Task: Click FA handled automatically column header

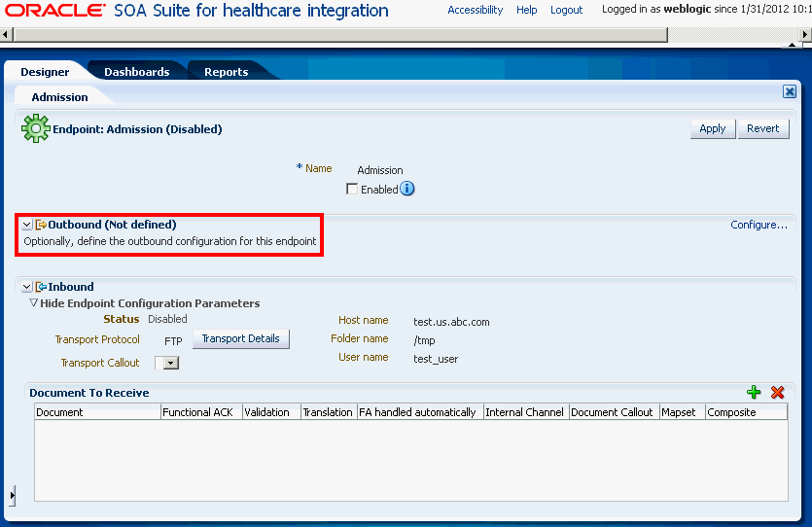Action: (420, 412)
